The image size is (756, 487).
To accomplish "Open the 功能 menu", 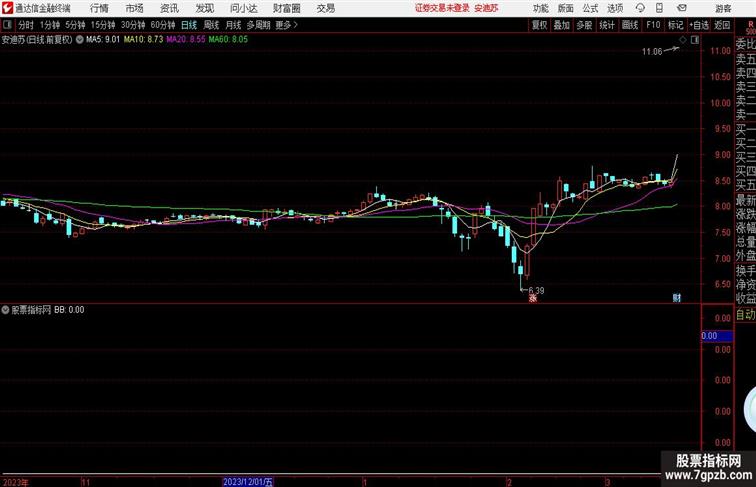I will pyautogui.click(x=541, y=8).
